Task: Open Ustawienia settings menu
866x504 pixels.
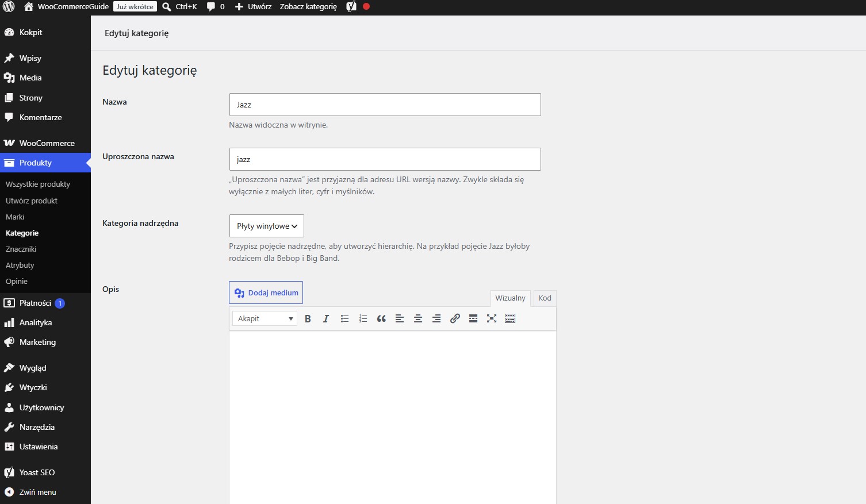Action: click(x=45, y=447)
